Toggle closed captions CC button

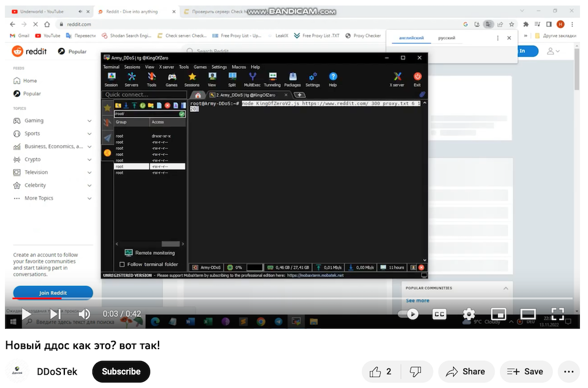pos(439,314)
